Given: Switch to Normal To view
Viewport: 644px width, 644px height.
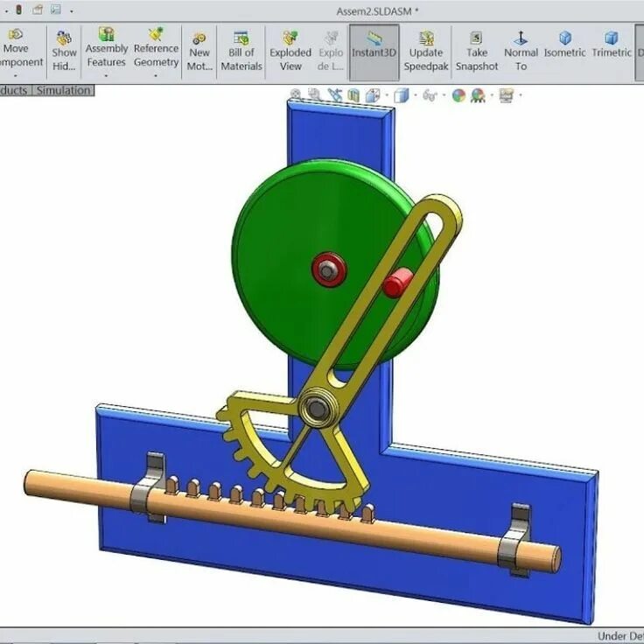Looking at the screenshot, I should point(521,52).
